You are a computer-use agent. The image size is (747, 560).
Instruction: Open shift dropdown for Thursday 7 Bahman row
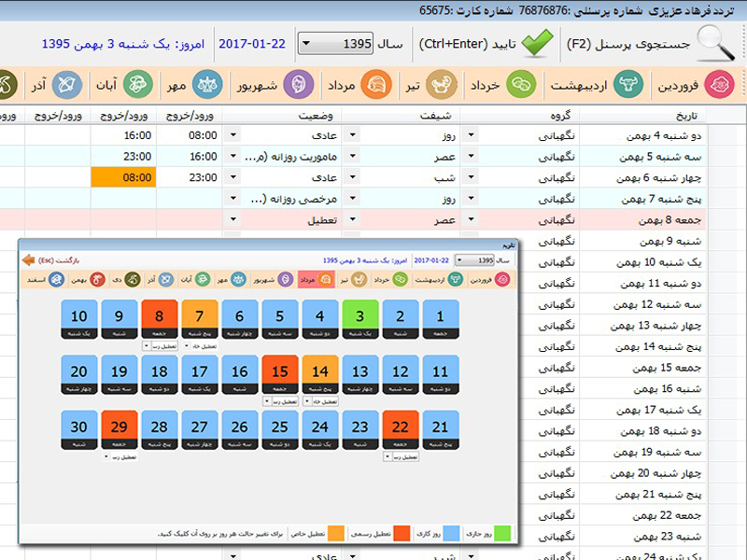click(353, 198)
